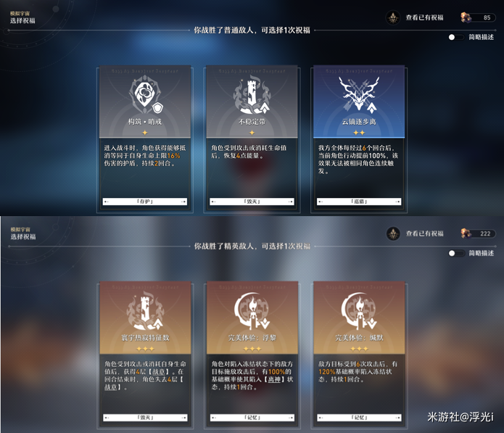This screenshot has height=433, width=504.
Task: Toggle 简略描述 switch in the bottom panel
Action: (x=456, y=253)
